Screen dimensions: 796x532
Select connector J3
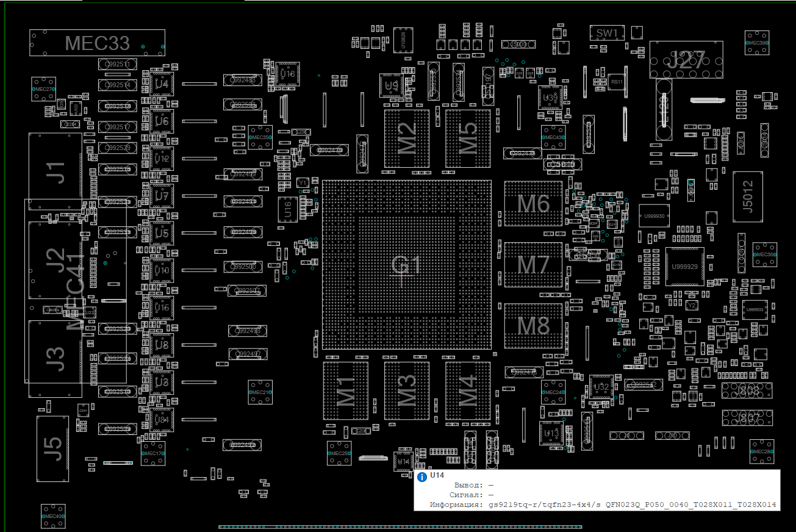56,358
